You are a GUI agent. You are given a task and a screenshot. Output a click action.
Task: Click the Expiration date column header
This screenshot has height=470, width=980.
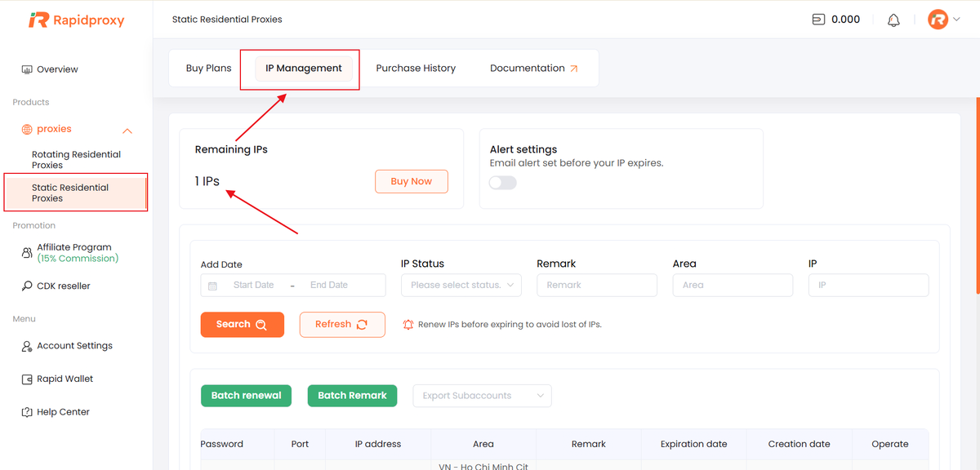point(694,444)
